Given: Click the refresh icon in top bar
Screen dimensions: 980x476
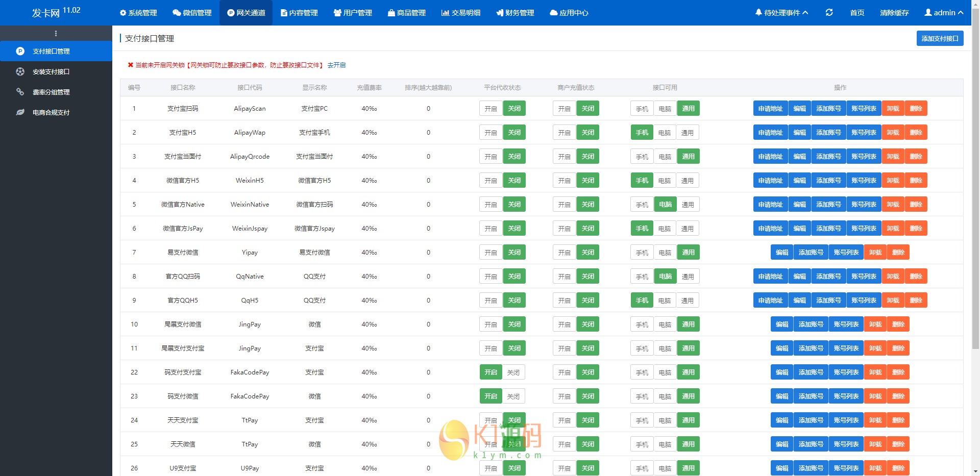Looking at the screenshot, I should click(x=829, y=12).
